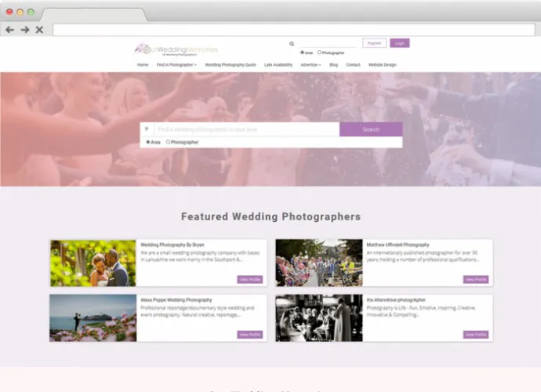Click the Our Wedding Memories logo
This screenshot has width=541, height=392.
pyautogui.click(x=176, y=49)
